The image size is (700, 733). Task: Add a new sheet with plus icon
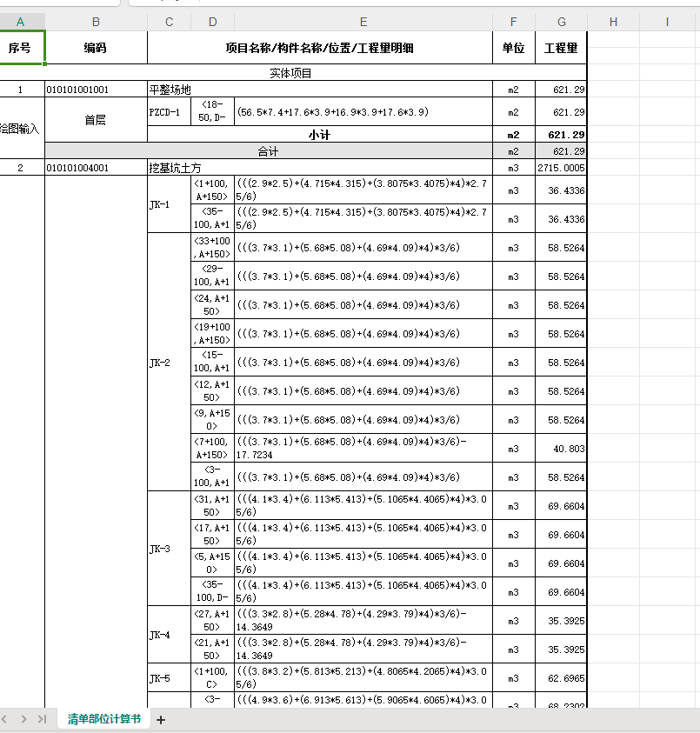[160, 720]
